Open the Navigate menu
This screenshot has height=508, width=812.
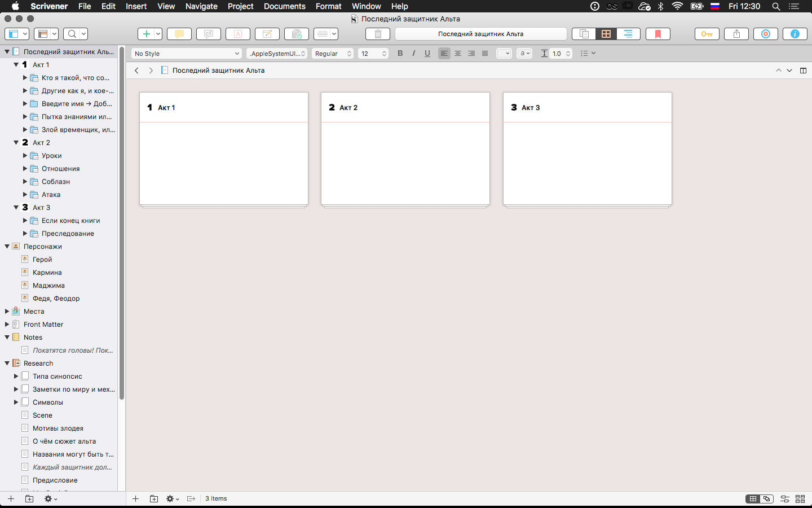pos(201,6)
